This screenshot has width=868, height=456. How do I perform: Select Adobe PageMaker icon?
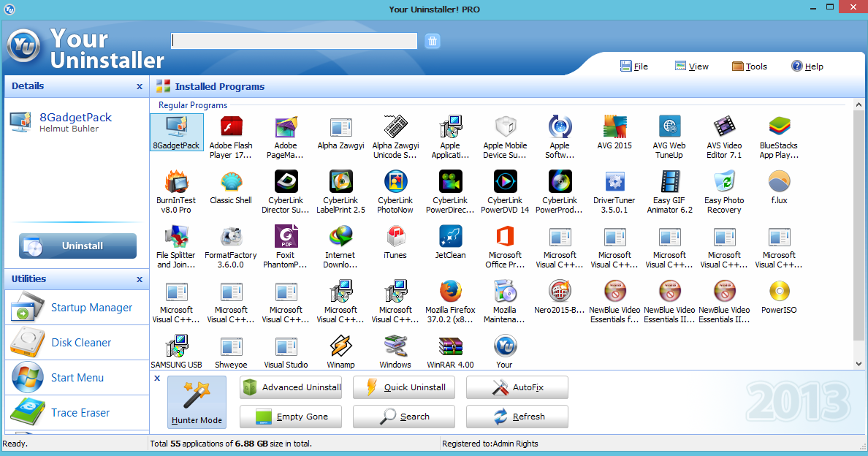coord(286,127)
